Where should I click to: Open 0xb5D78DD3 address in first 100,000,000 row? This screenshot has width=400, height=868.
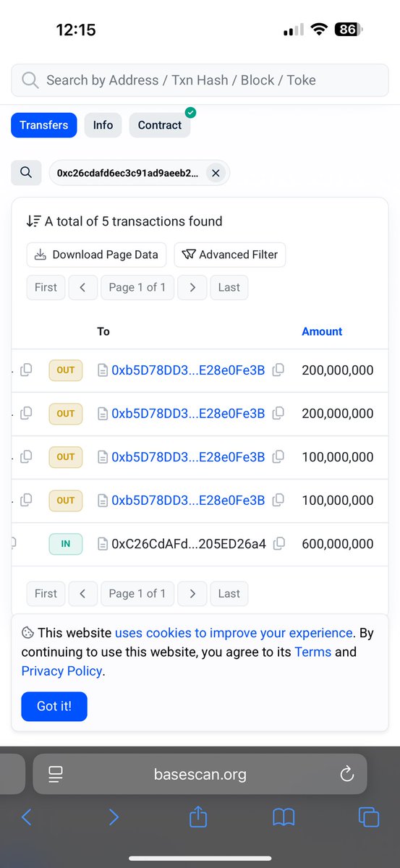click(188, 457)
